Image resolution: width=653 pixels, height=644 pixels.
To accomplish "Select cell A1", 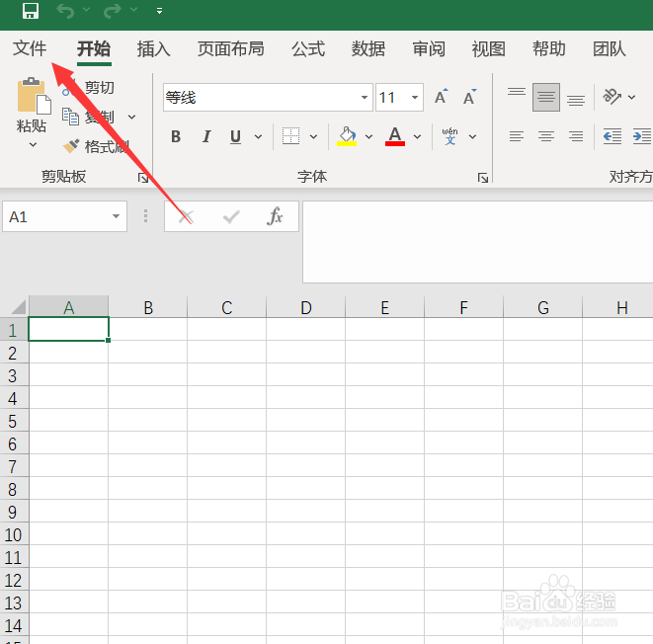I will 69,329.
